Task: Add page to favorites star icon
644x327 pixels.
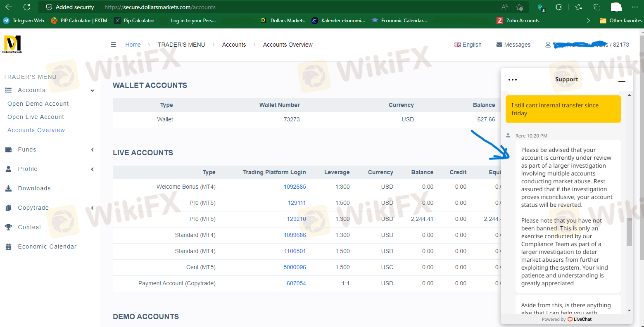Action: (519, 7)
